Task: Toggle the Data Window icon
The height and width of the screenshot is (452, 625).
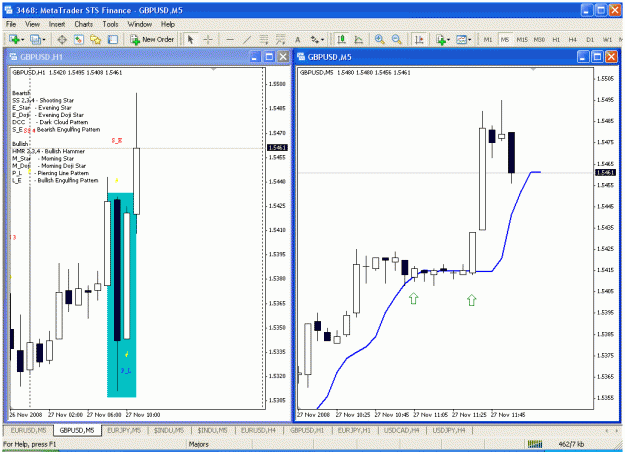Action: [79, 39]
